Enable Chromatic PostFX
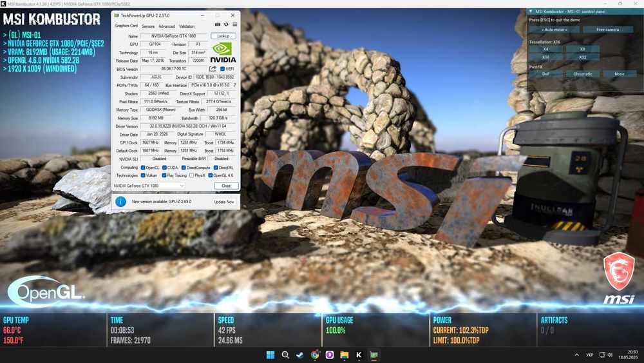This screenshot has width=644, height=363. coord(583,74)
